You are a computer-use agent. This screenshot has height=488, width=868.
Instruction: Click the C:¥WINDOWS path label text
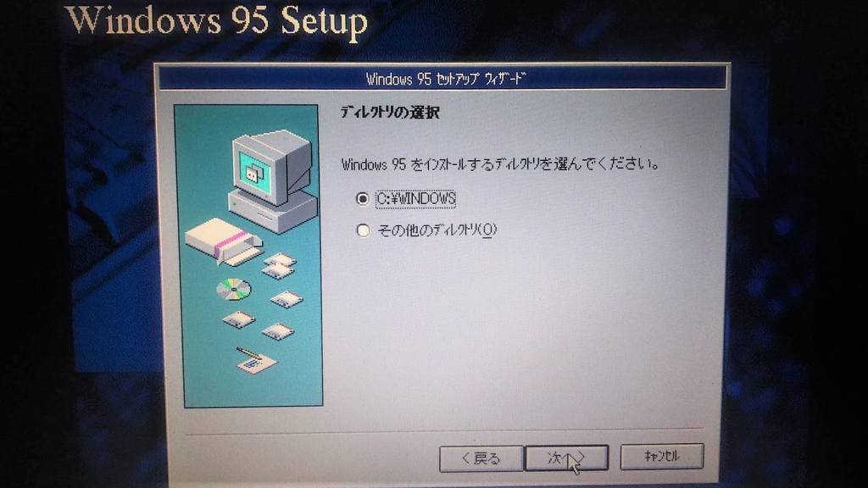tap(415, 198)
